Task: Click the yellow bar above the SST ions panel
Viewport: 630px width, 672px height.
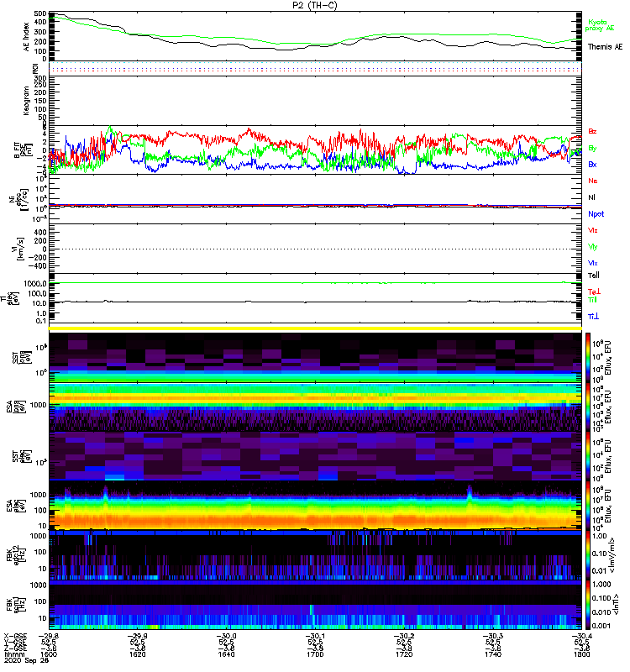Action: (x=316, y=328)
